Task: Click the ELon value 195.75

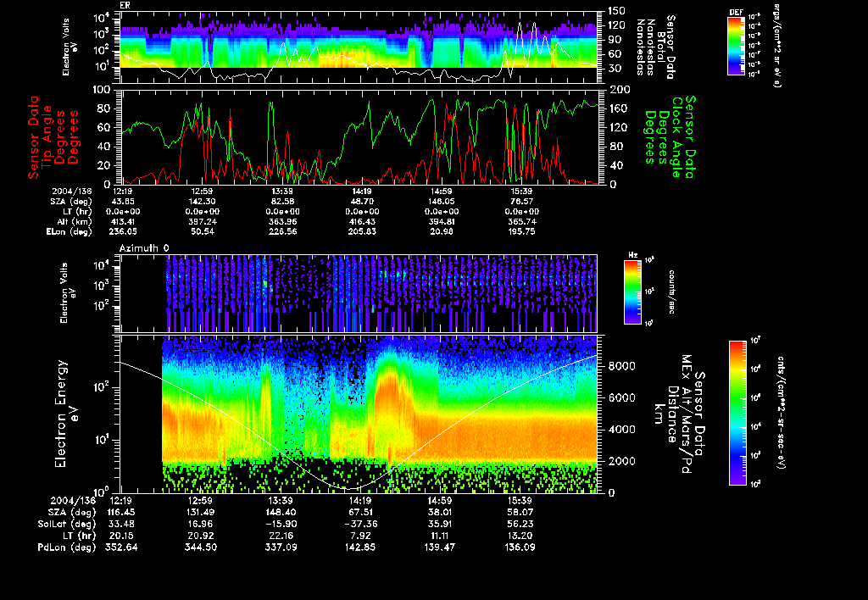Action: [x=521, y=232]
